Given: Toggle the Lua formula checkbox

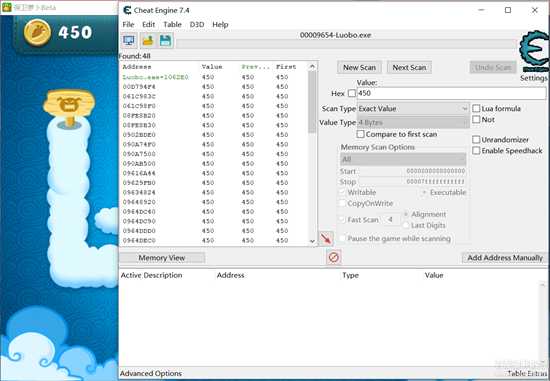Looking at the screenshot, I should coord(476,108).
